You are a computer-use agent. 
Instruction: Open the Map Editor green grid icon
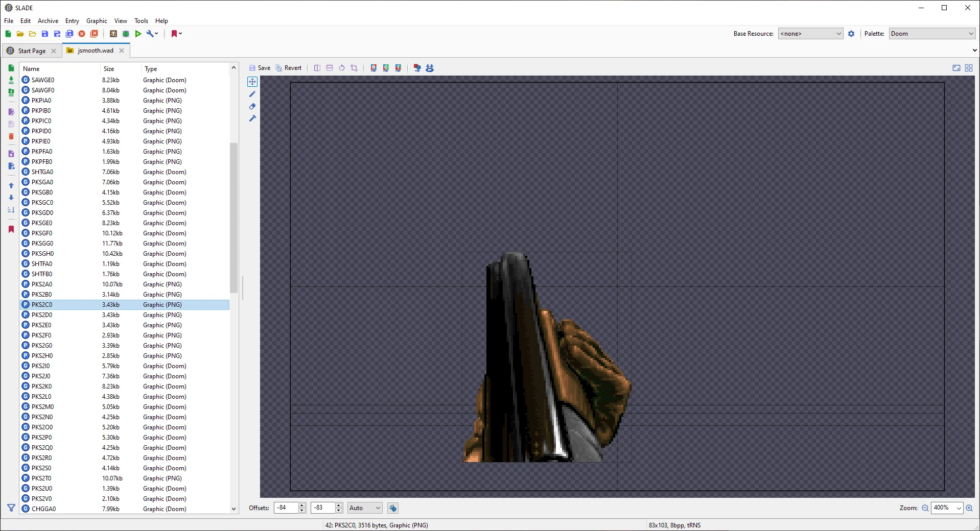(x=126, y=34)
